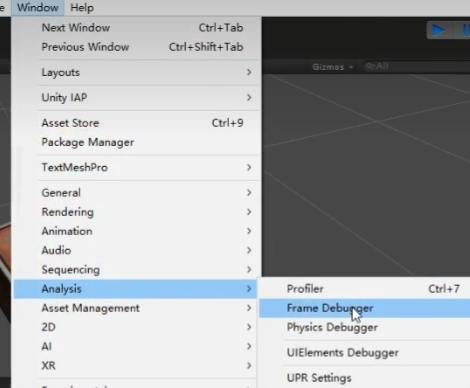Click the scene search field
This screenshot has height=388, width=470.
(416, 66)
